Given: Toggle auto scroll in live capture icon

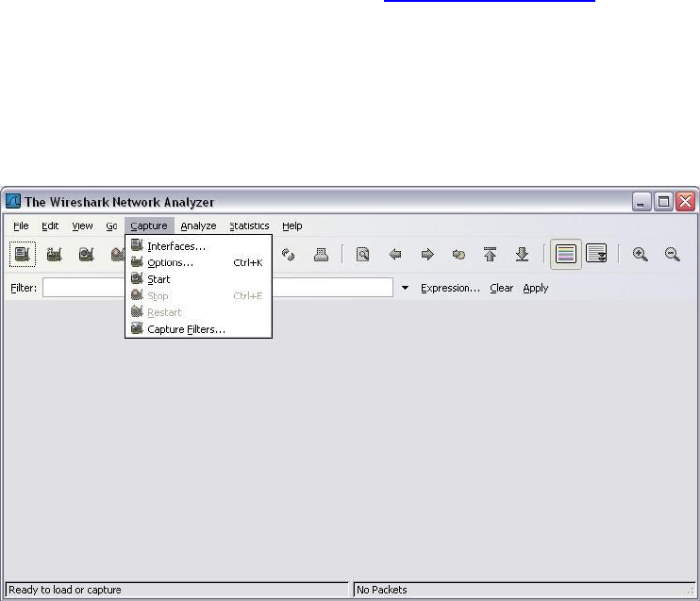Looking at the screenshot, I should coord(596,253).
